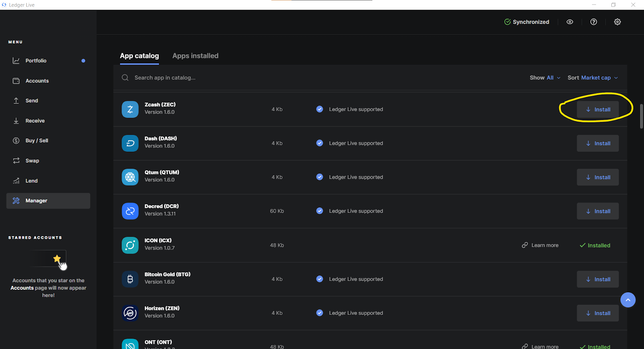The height and width of the screenshot is (349, 644).
Task: Click the scroll-to-top round arrow button
Action: tap(627, 300)
